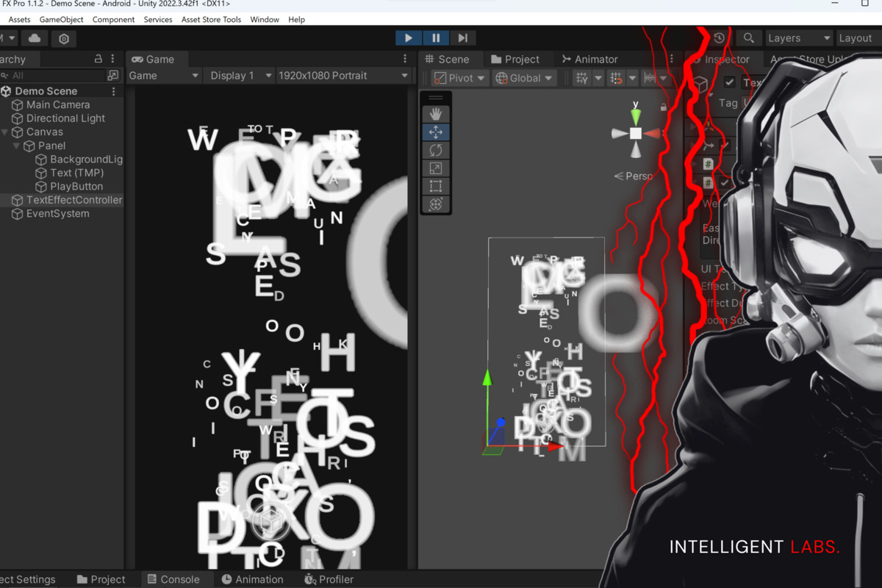
Task: Open Demo Scene options menu
Action: click(113, 91)
